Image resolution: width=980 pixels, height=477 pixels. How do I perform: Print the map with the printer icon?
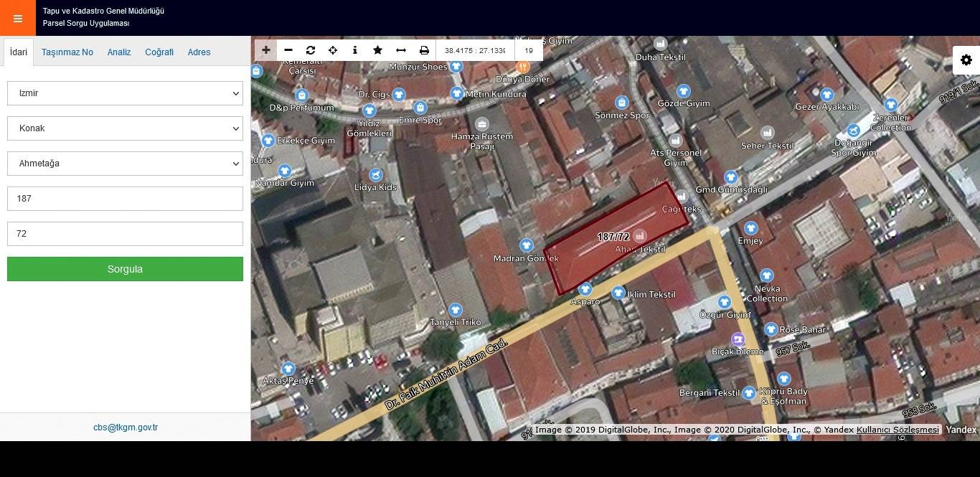tap(424, 50)
